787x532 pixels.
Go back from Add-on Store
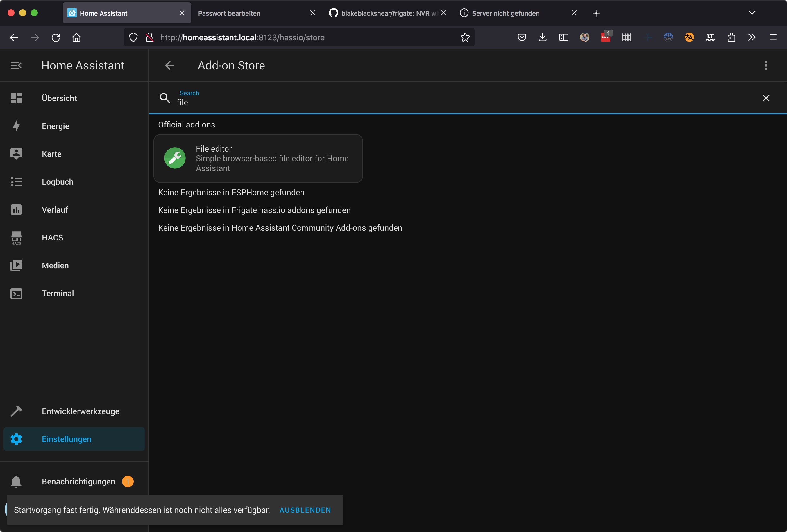tap(170, 65)
